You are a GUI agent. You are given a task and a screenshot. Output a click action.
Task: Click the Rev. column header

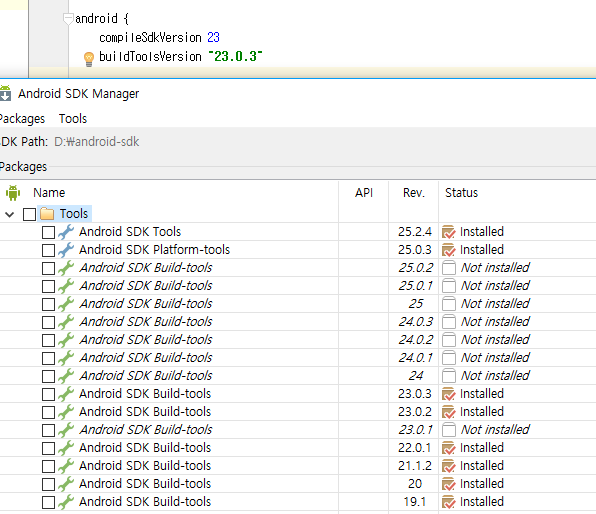pyautogui.click(x=414, y=193)
